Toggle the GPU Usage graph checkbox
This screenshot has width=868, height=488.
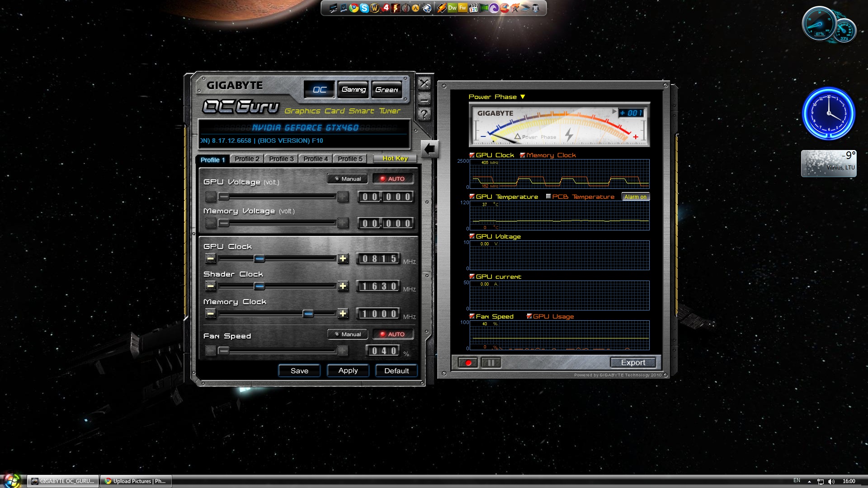tap(529, 316)
